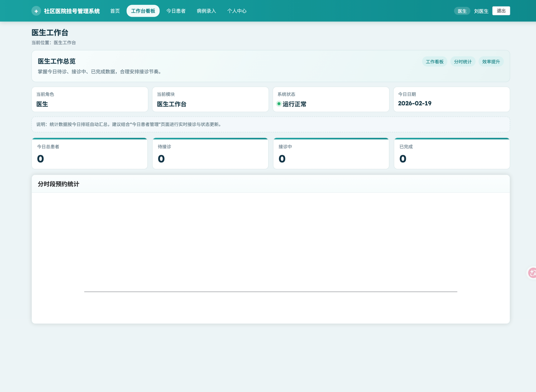Click the 工作看板 tag chip
Viewport: 536px width, 392px height.
[x=434, y=62]
